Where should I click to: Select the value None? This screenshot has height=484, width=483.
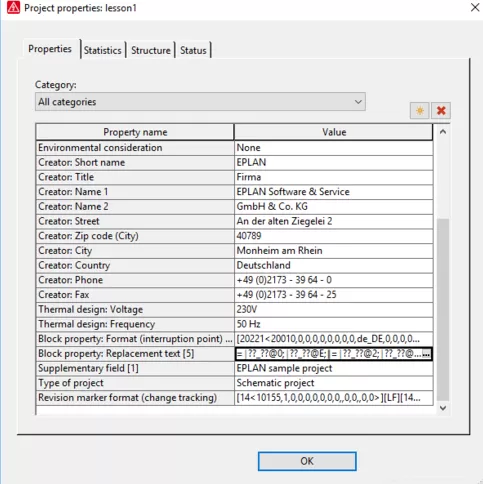point(334,148)
